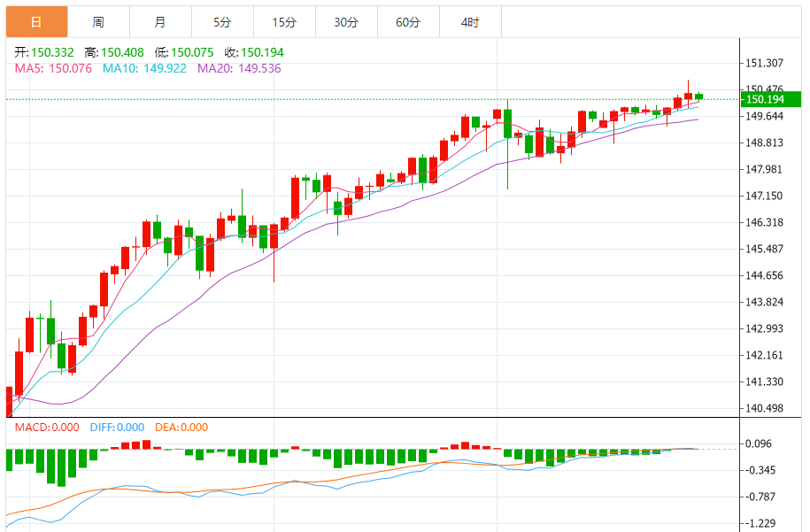Open the 5分 timeframe tab
The width and height of the screenshot is (810, 532).
223,22
